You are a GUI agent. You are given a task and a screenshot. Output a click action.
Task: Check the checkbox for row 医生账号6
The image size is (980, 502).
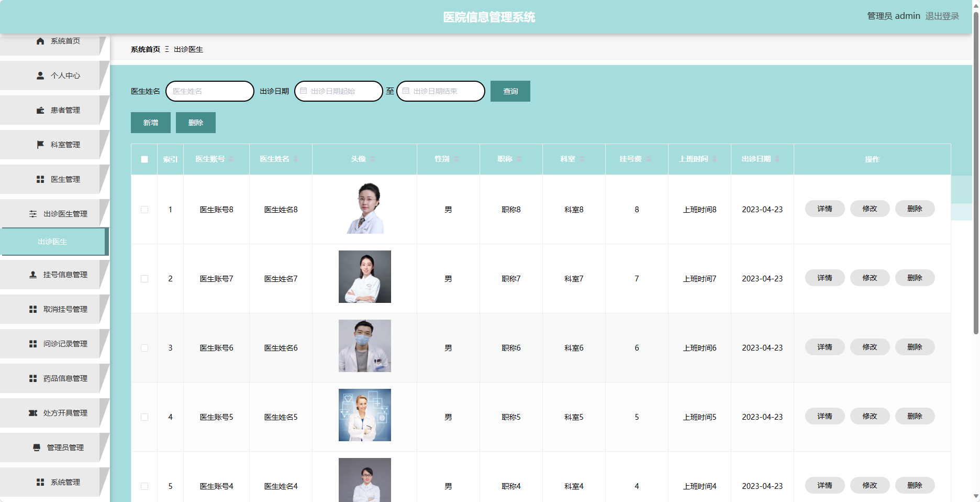(x=144, y=348)
